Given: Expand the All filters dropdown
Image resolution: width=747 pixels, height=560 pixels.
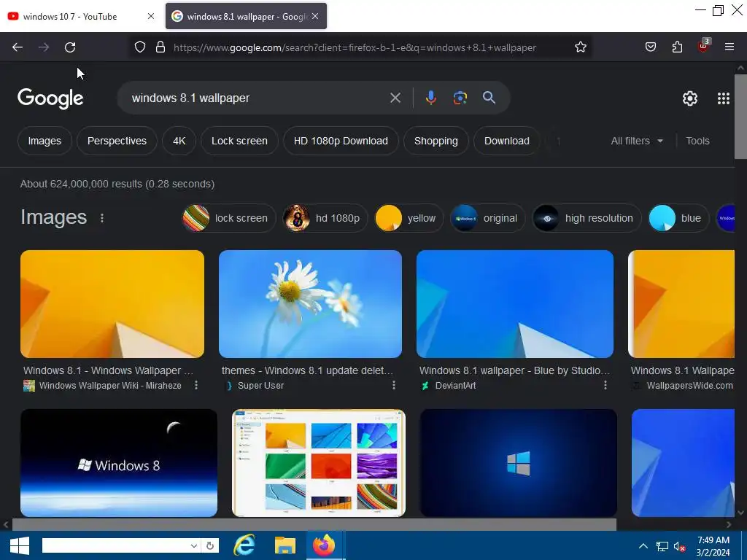Looking at the screenshot, I should click(x=637, y=141).
